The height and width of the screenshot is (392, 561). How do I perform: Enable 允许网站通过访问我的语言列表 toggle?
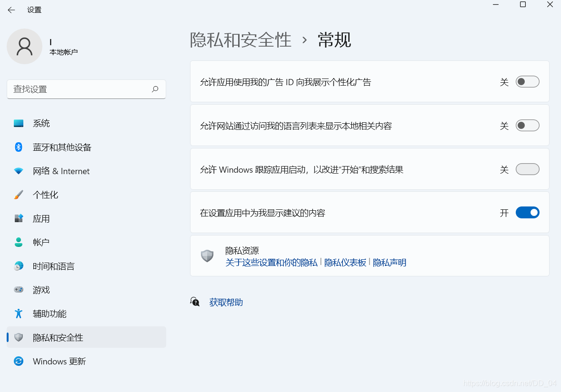pos(527,125)
